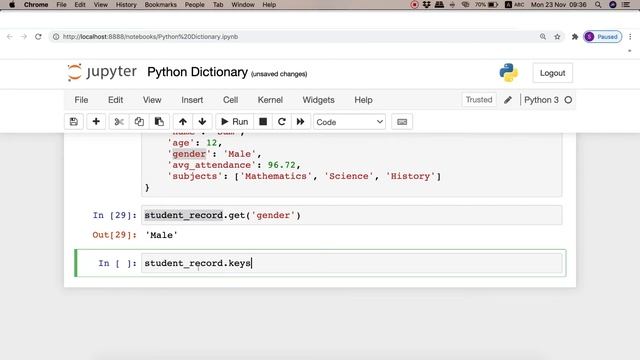Open the notebook Edit menu
The image size is (640, 360).
(116, 100)
